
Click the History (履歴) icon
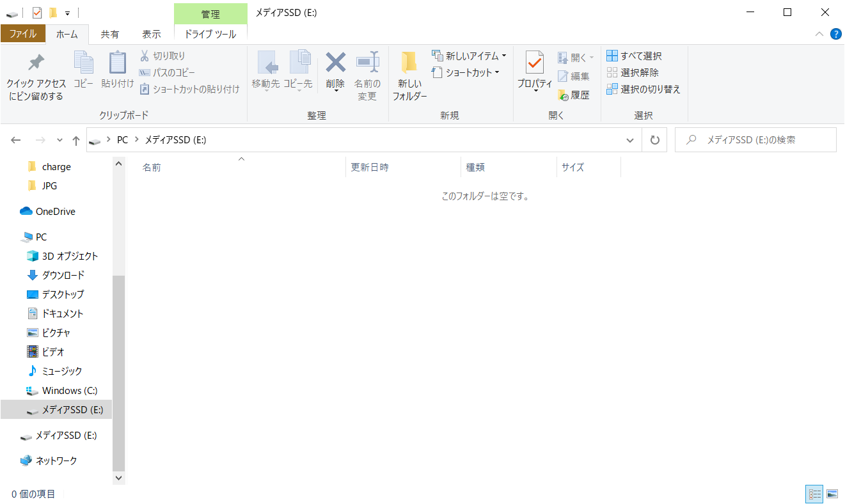[564, 95]
